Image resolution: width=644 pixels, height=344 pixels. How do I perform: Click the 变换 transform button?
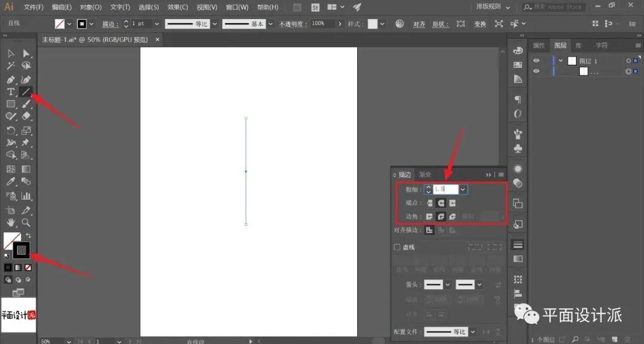[480, 24]
